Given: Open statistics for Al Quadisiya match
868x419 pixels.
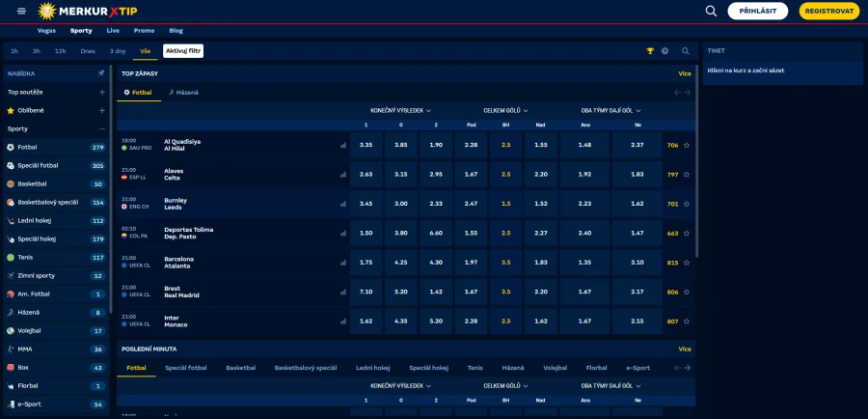Looking at the screenshot, I should (343, 145).
